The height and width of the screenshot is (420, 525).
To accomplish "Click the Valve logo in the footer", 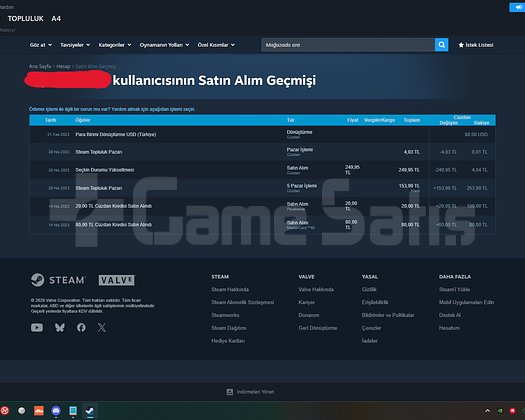I will click(117, 280).
